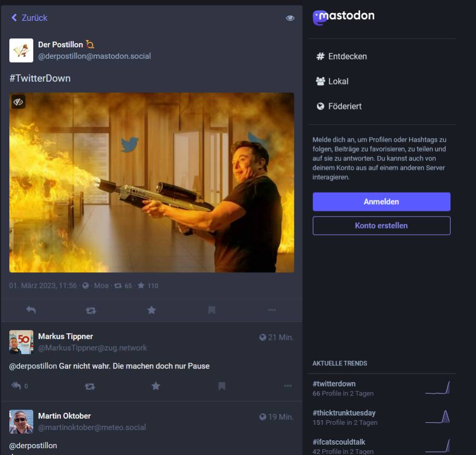Bookmark Der Postillon's post
Viewport: 476px width, 455px height.
coord(212,310)
